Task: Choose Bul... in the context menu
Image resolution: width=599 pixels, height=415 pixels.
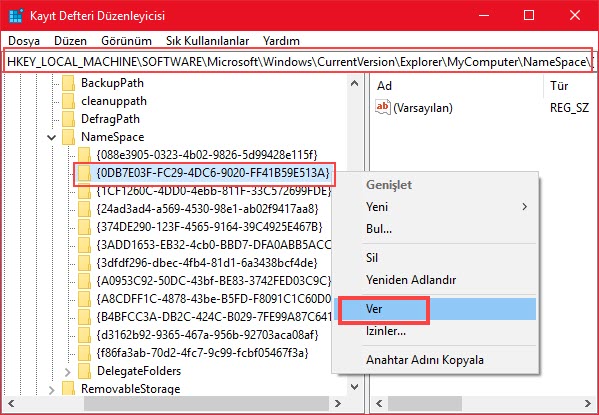Action: 435,229
